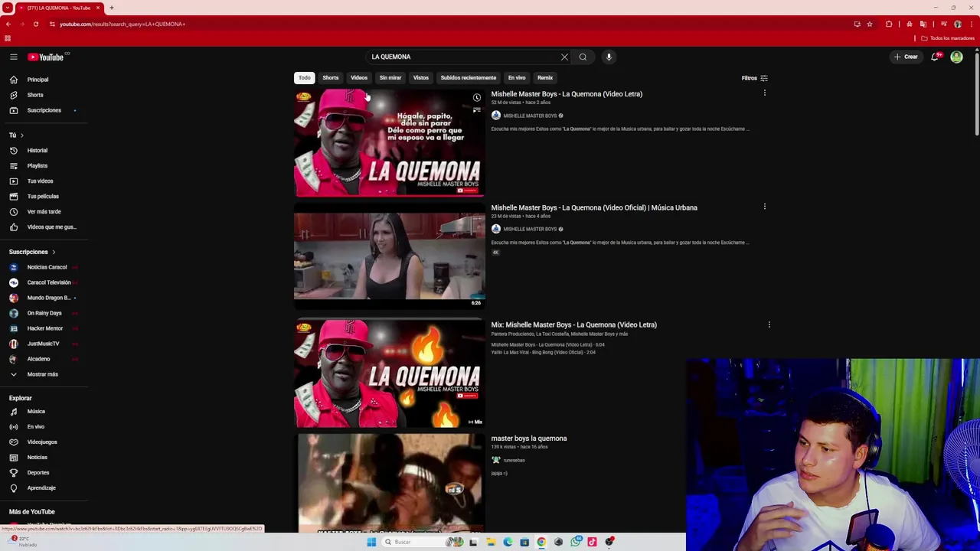Select the Vistos filter chip
Viewport: 980px width, 551px height.
tap(421, 77)
